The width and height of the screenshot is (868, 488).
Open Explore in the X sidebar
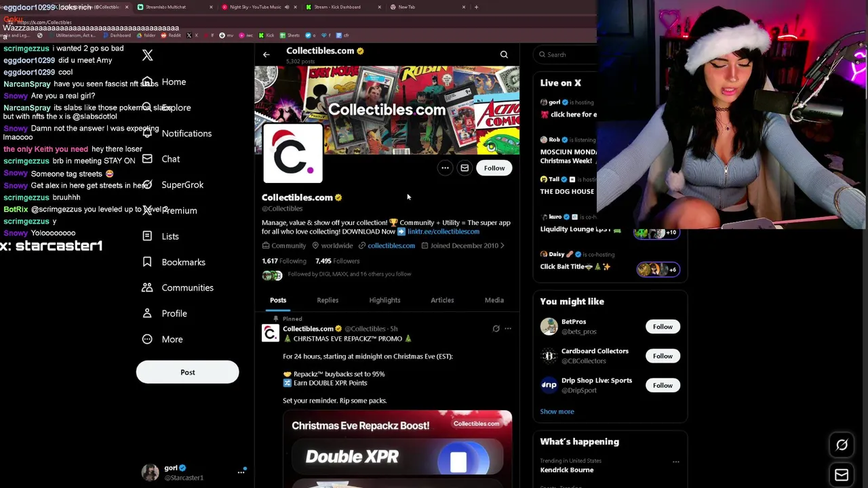pyautogui.click(x=176, y=108)
